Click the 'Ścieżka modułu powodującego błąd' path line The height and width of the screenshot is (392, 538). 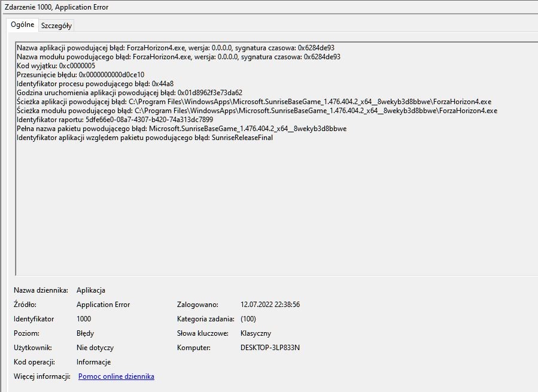coord(257,111)
